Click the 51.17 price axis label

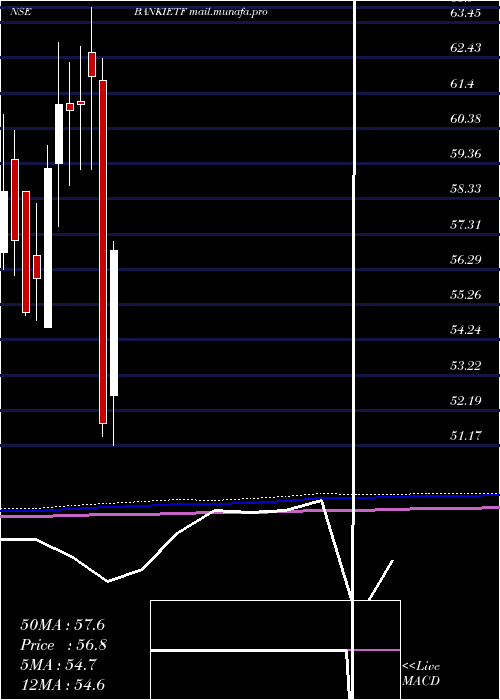[466, 435]
